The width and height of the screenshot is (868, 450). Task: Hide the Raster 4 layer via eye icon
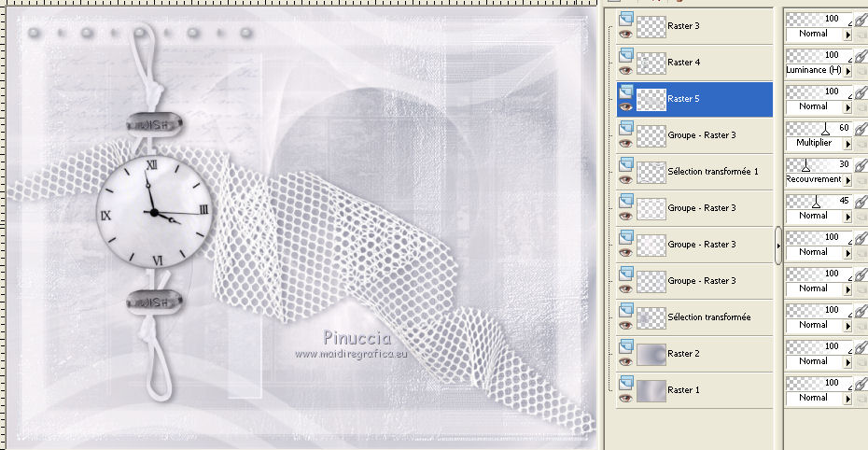(625, 71)
